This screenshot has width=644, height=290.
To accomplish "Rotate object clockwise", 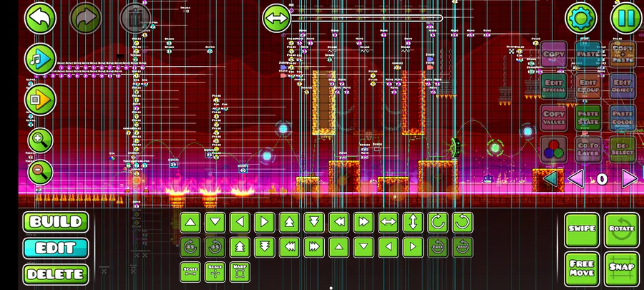I will tap(438, 223).
